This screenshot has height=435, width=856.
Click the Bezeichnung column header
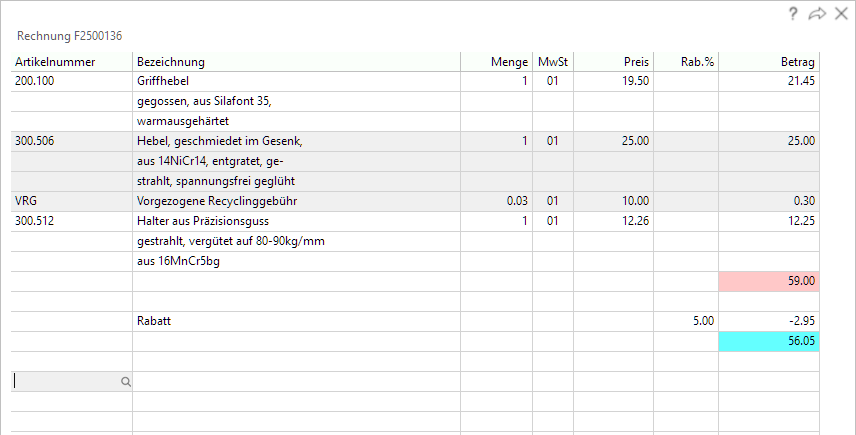point(171,62)
